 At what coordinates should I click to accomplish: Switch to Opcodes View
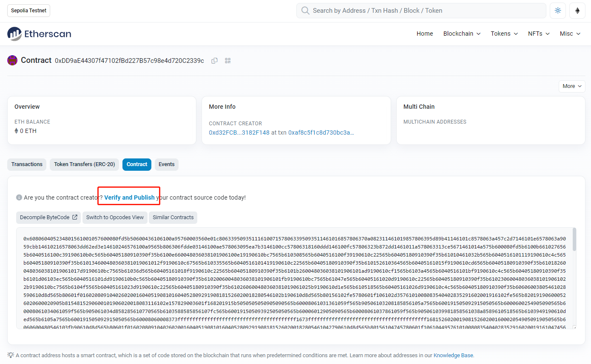115,217
